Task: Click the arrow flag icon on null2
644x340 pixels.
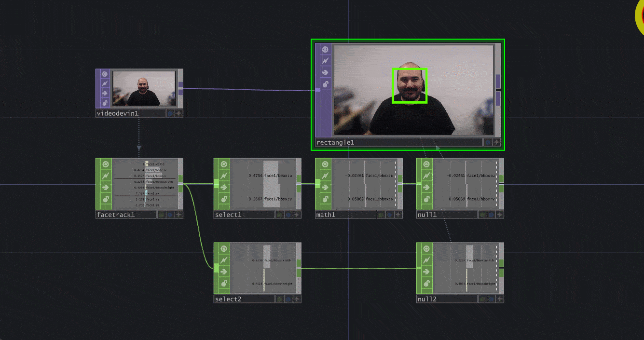Action: click(x=426, y=271)
